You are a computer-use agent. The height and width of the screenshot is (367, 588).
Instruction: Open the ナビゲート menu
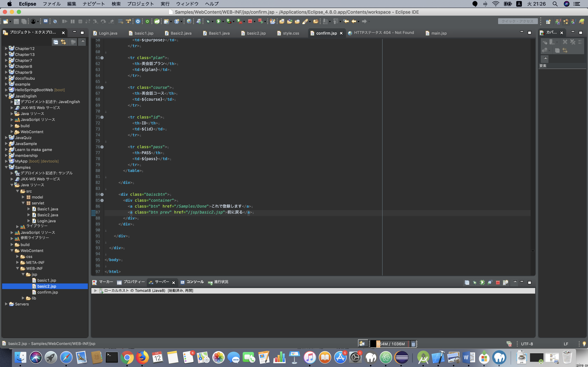pos(94,4)
